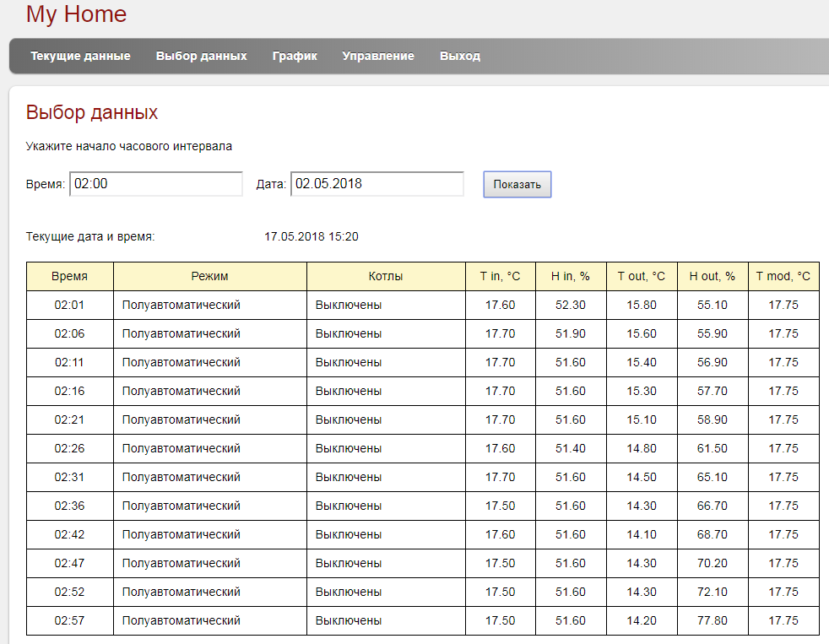Viewport: 829px width, 644px height.
Task: Click T out value 15.80
Action: [642, 305]
